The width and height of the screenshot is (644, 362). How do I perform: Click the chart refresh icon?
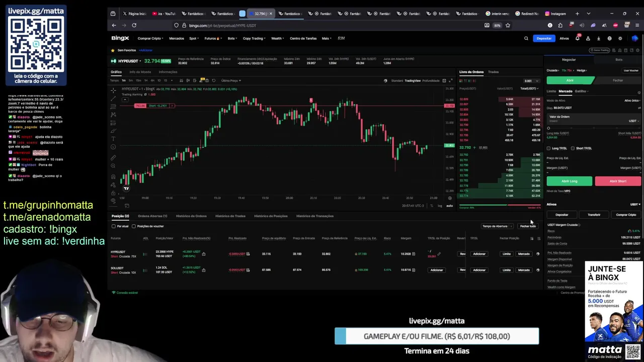tap(213, 80)
